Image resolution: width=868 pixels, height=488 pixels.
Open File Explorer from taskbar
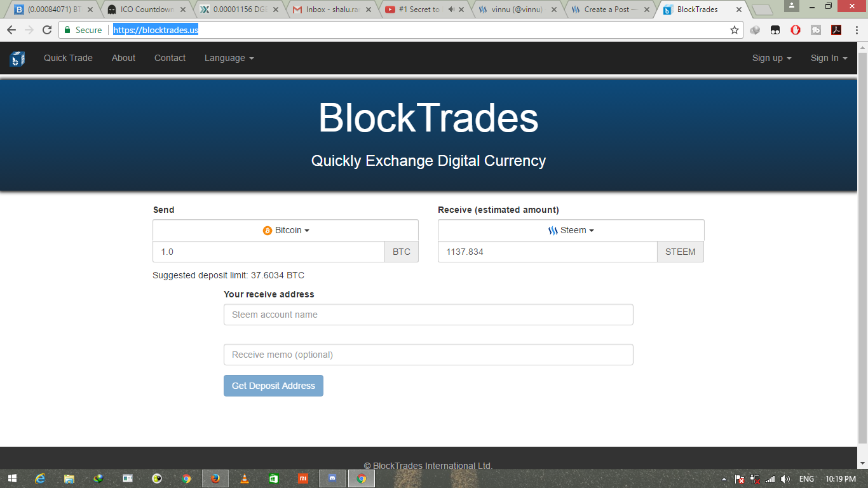69,478
